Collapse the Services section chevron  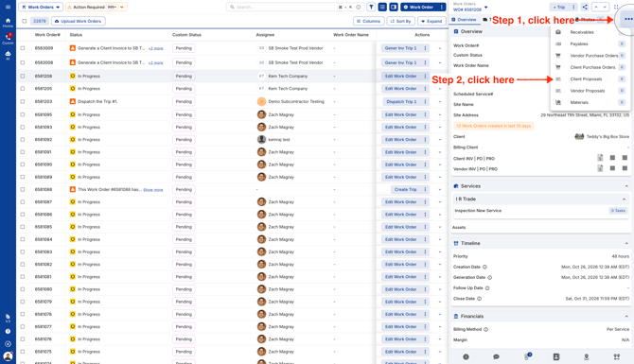(x=626, y=186)
